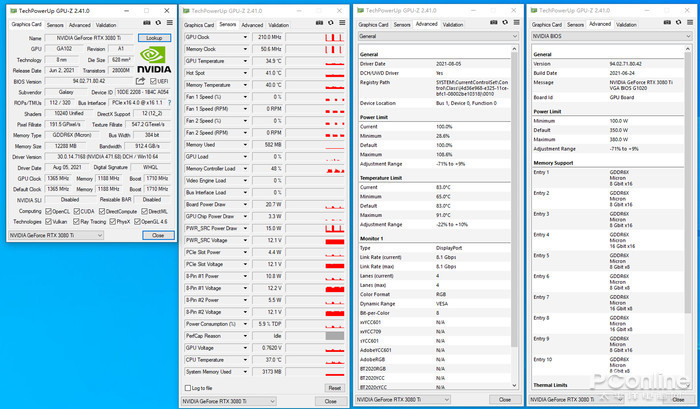This screenshot has width=700, height=409.
Task: Click the Link Rate (current) row
Action: [434, 257]
